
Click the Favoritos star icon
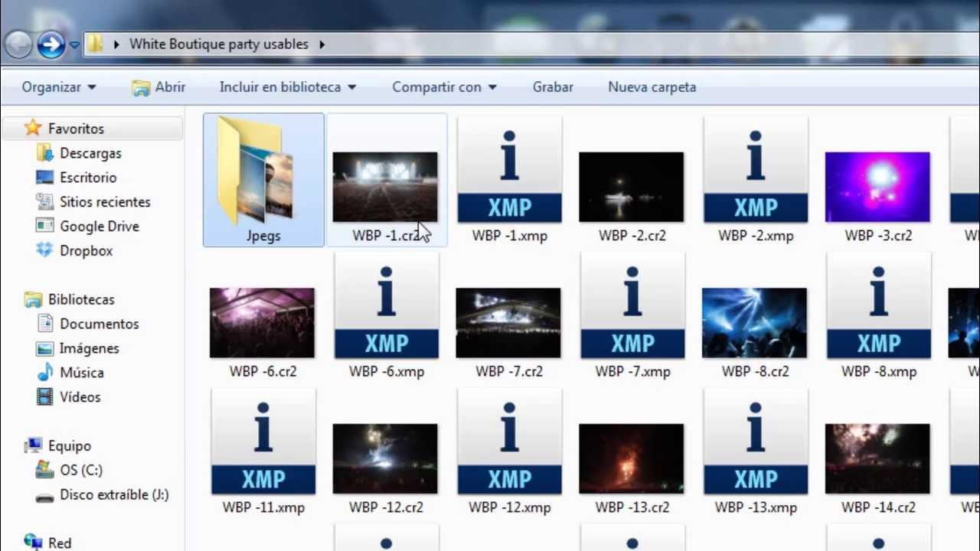32,128
